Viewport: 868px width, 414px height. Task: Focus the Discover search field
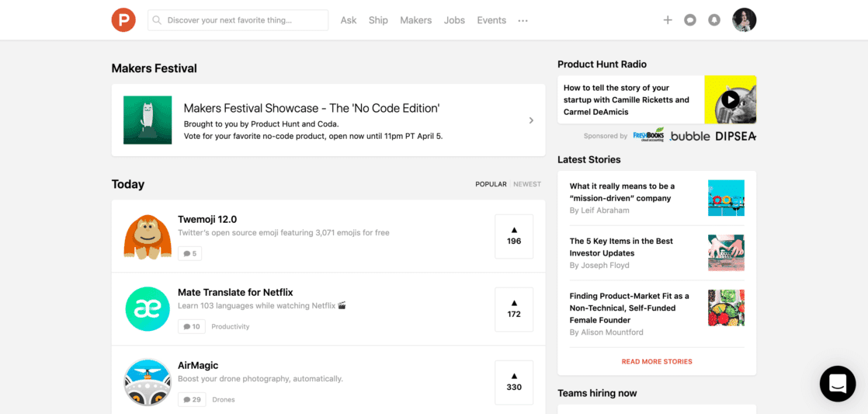point(238,20)
